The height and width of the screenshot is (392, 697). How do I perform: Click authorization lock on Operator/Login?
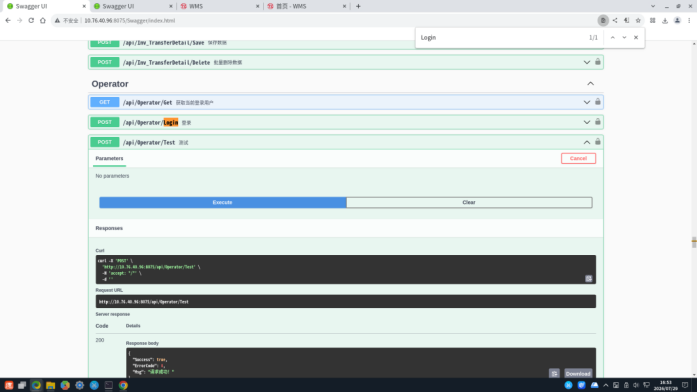[598, 122]
